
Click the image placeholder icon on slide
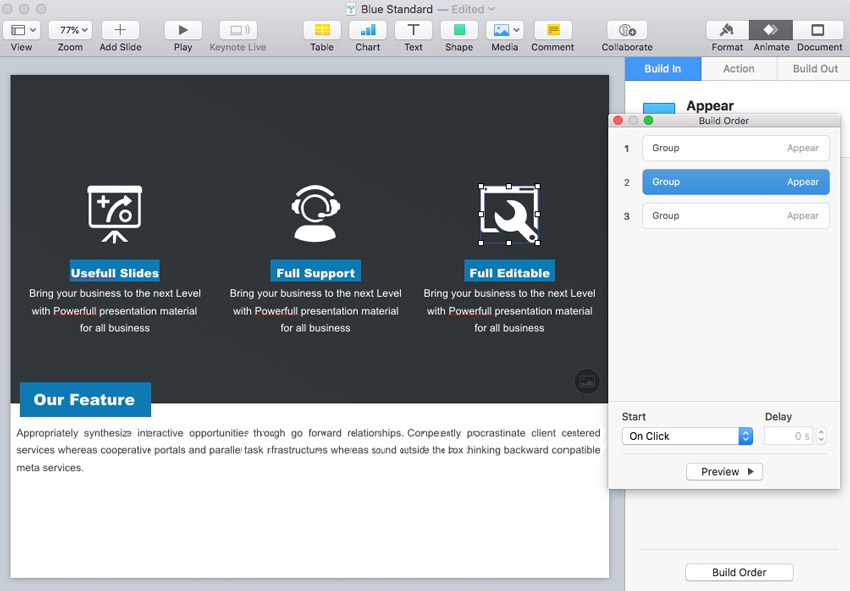(x=587, y=382)
